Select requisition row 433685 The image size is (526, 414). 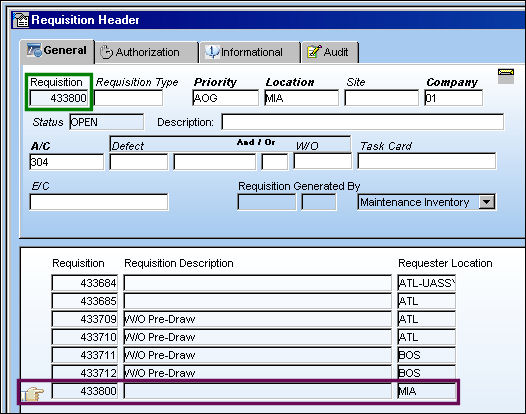pos(85,301)
